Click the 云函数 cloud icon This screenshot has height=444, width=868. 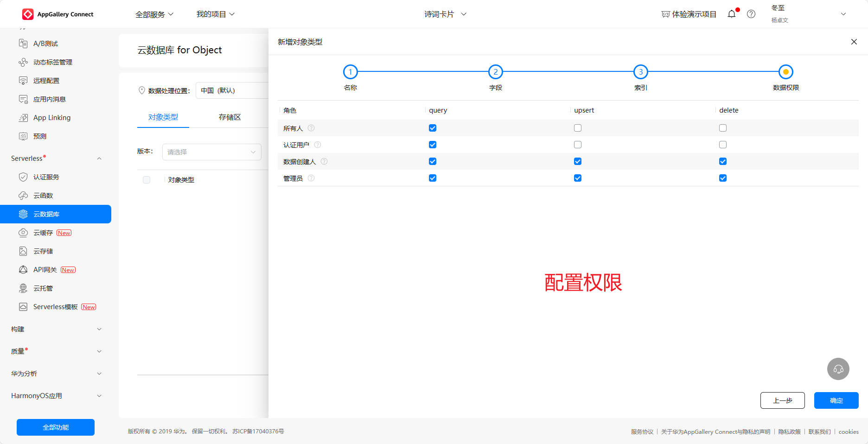[23, 196]
